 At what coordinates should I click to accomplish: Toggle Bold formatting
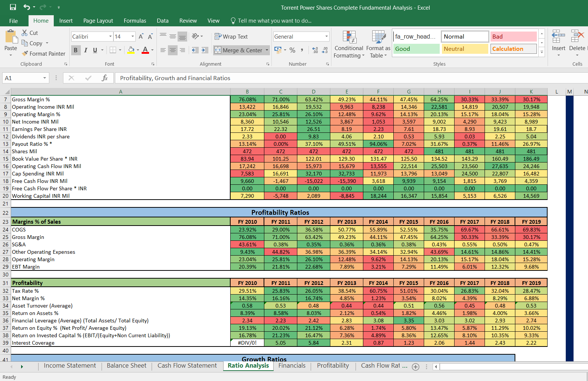(x=76, y=50)
